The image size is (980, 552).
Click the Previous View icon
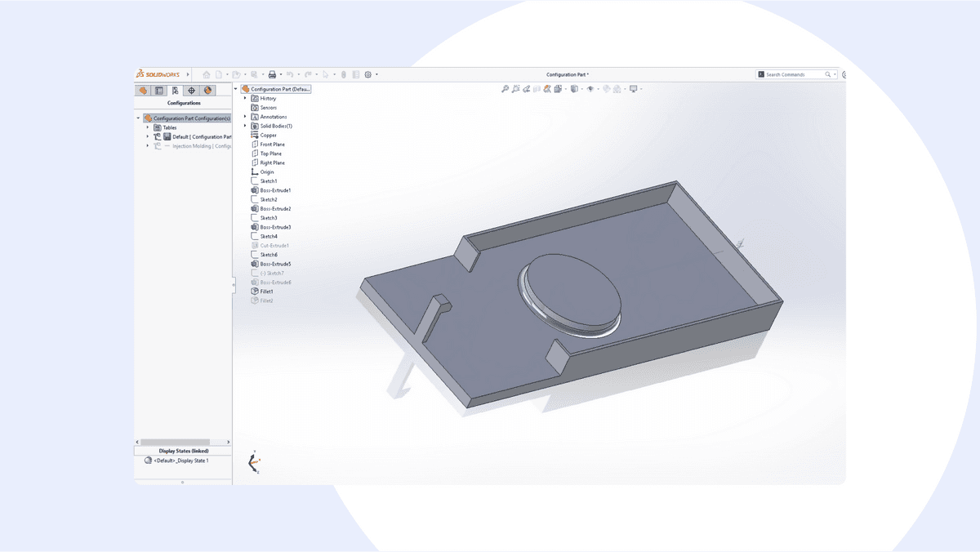tap(527, 88)
